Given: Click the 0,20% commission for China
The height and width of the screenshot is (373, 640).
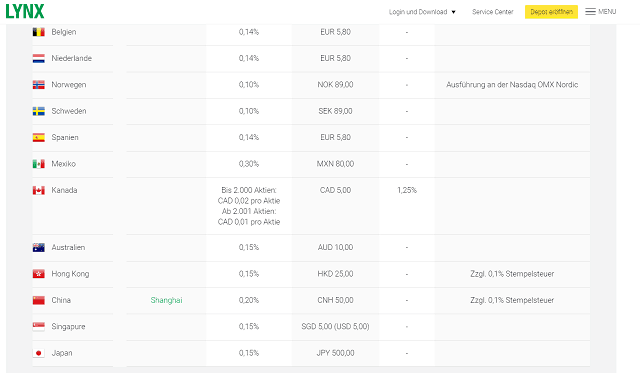Looking at the screenshot, I should click(249, 300).
